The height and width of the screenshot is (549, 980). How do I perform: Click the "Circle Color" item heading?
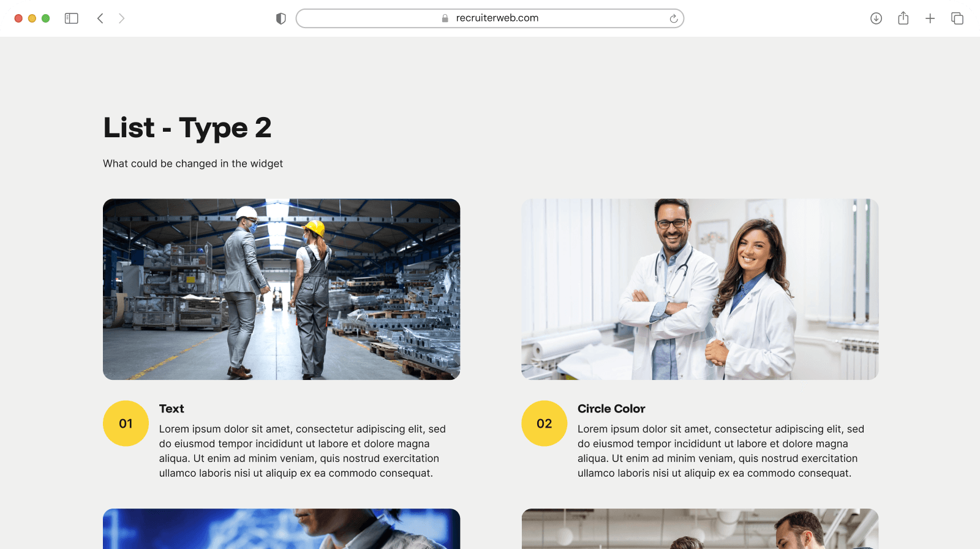pos(611,409)
